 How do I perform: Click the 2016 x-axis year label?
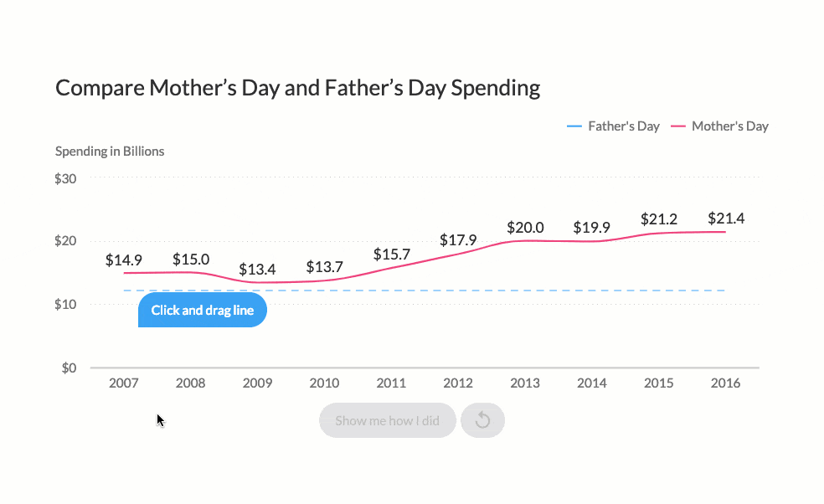[x=725, y=383]
